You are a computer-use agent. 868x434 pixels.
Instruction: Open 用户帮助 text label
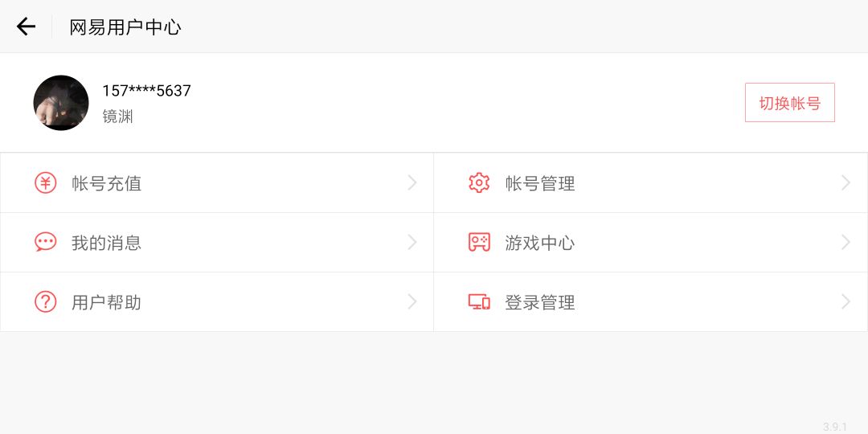click(106, 303)
